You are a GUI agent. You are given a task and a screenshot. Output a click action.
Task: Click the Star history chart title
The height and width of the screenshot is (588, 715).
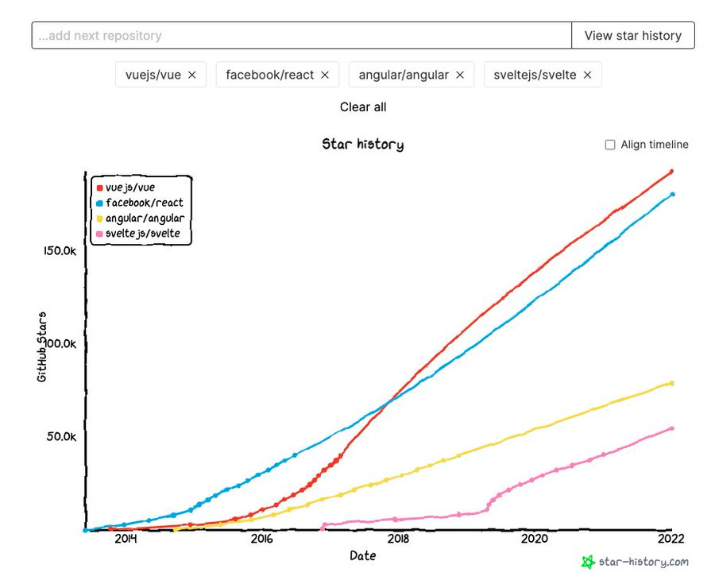[362, 145]
